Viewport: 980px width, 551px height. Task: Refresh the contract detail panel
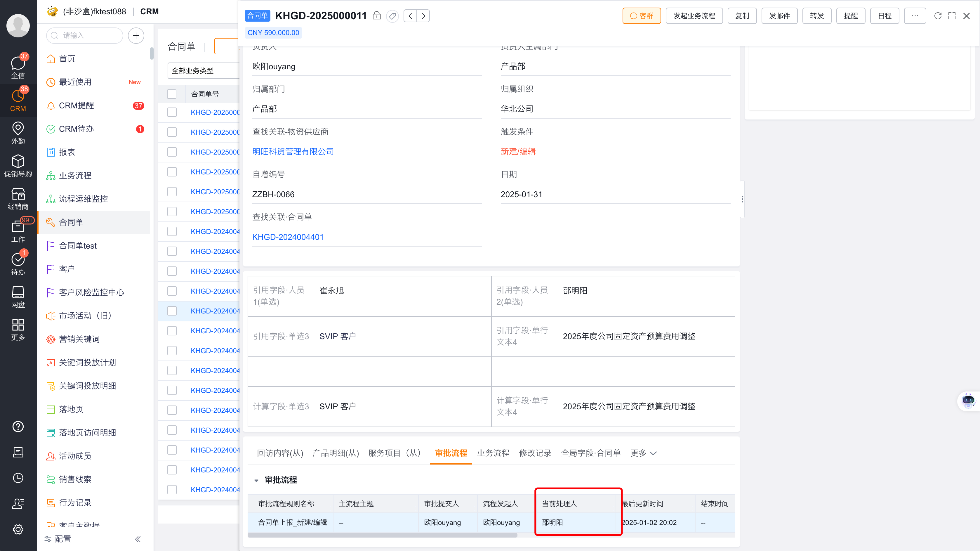coord(938,15)
